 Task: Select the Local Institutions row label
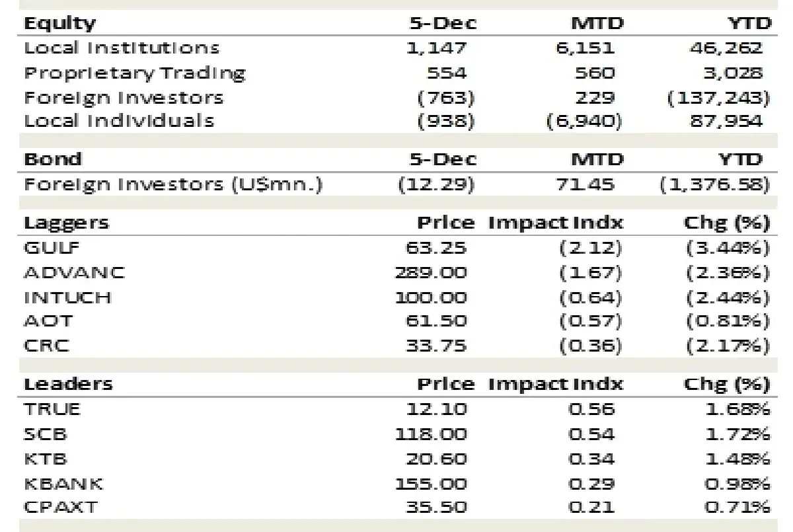point(122,48)
